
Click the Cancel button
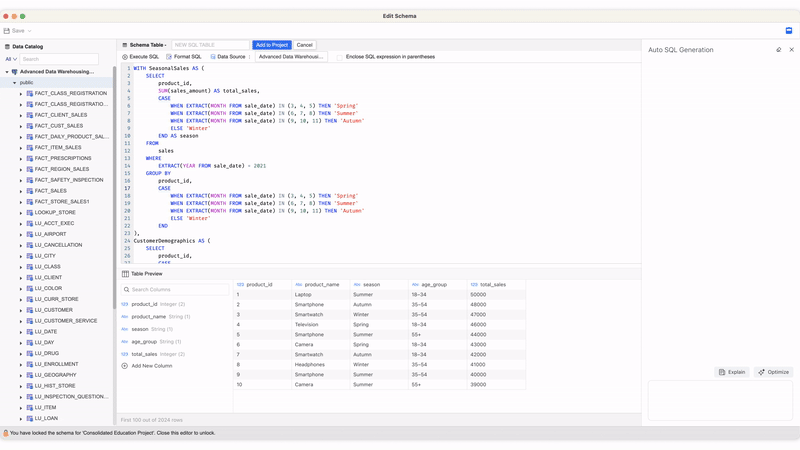click(x=304, y=45)
